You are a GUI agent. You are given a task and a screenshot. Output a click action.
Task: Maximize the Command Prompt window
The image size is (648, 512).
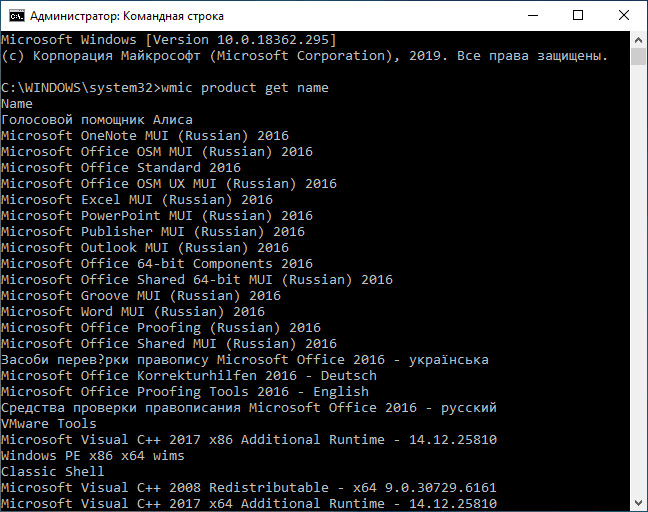click(578, 16)
